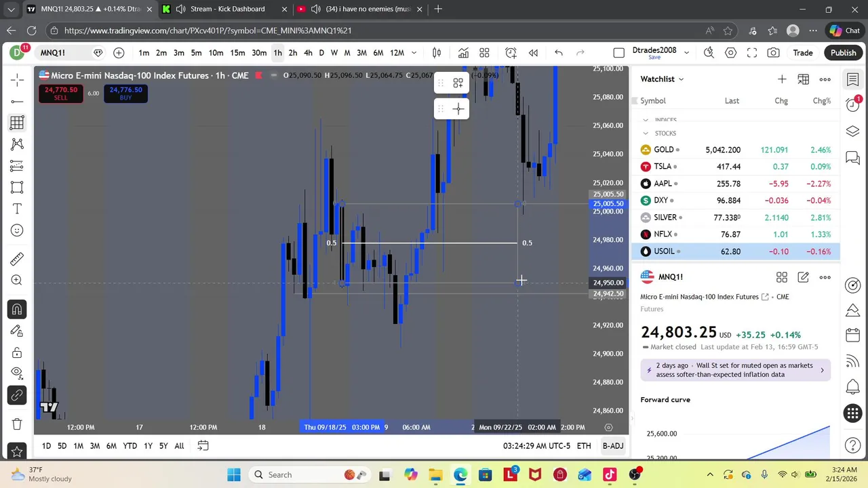Create an alert from top toolbar
Screen dimensions: 868x488
[511, 53]
